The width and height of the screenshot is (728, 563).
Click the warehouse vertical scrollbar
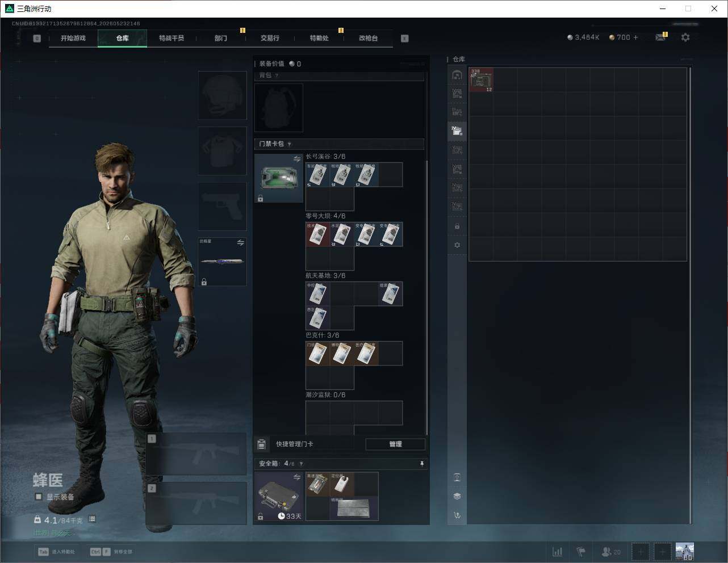[690, 295]
